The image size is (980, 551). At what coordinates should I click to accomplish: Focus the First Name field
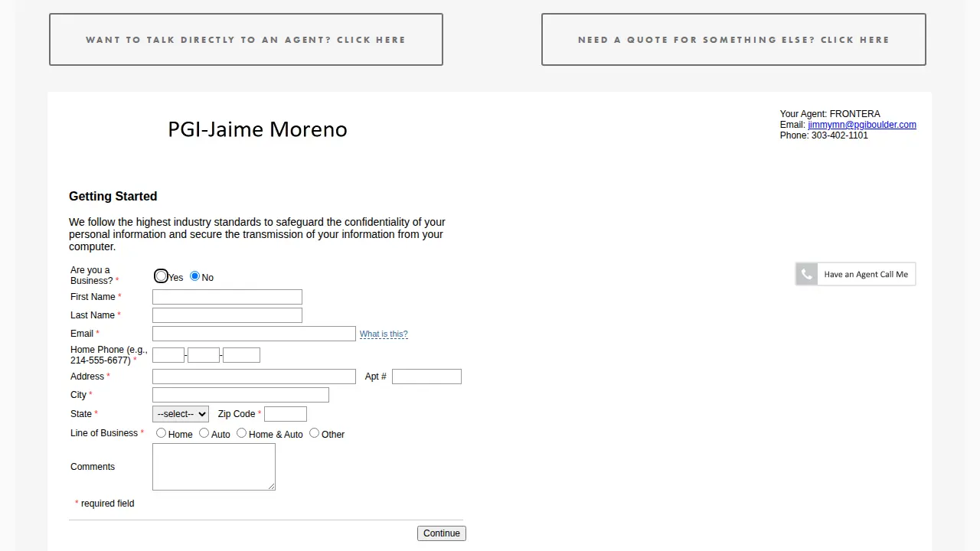227,297
